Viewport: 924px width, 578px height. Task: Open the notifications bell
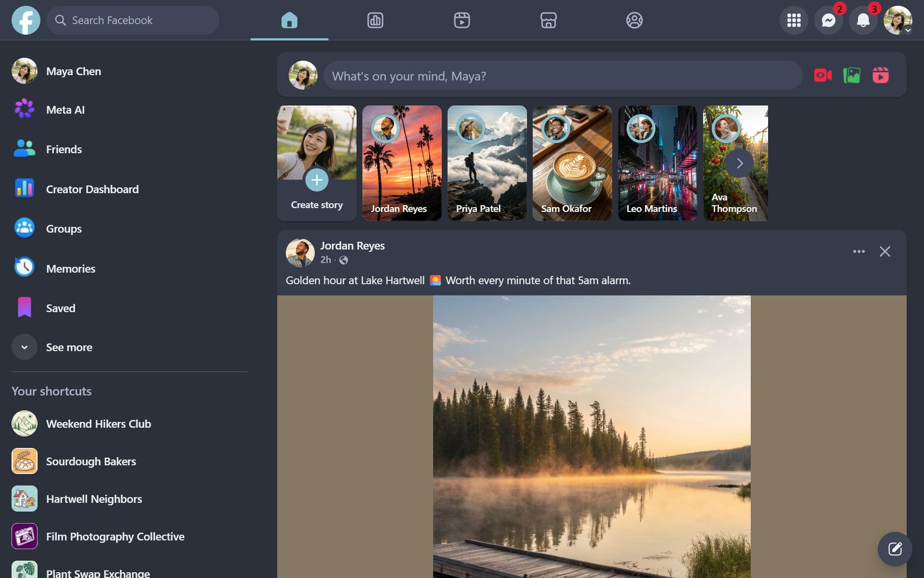point(863,20)
